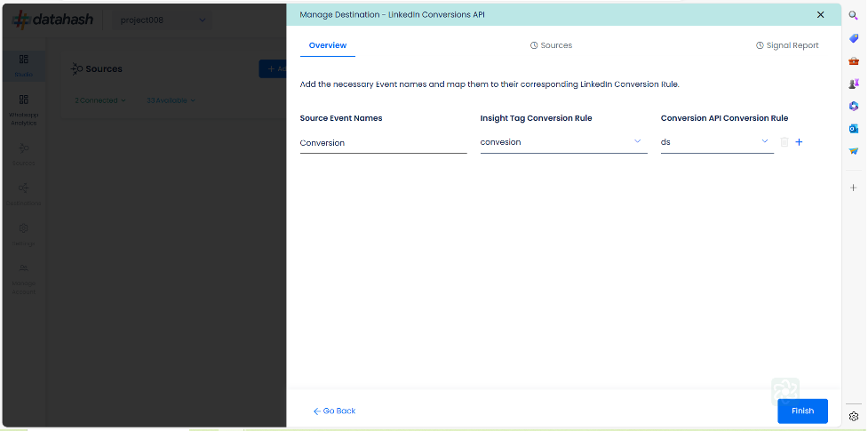
Task: Delete the Conversion mapping row
Action: 784,142
